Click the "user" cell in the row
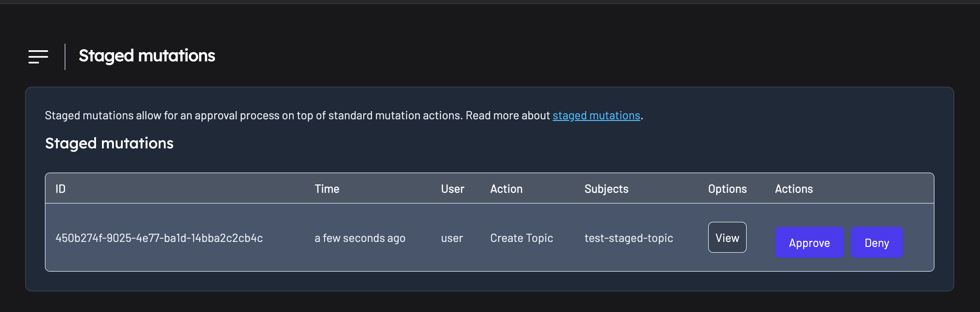The image size is (980, 312). 452,238
